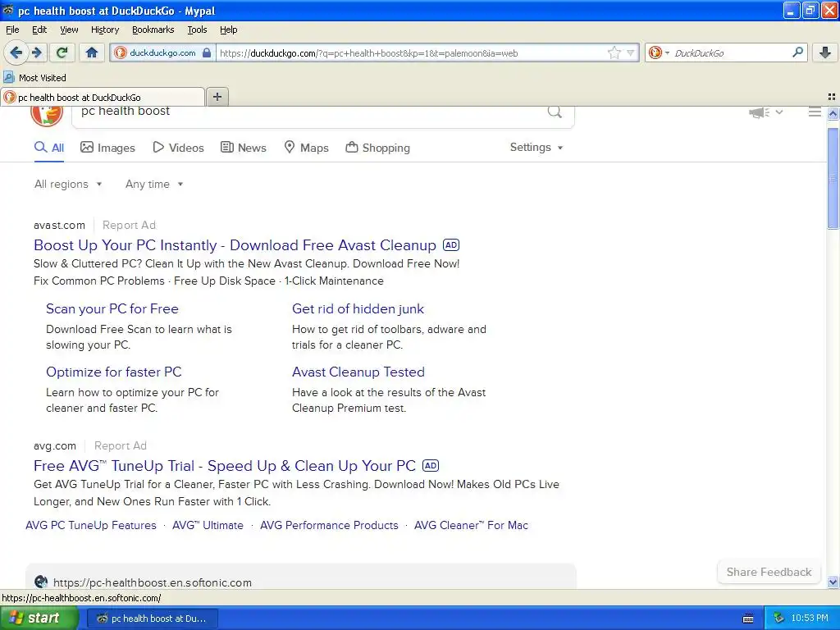Screen dimensions: 840x630
Task: Open the Help menu
Action: (x=229, y=30)
